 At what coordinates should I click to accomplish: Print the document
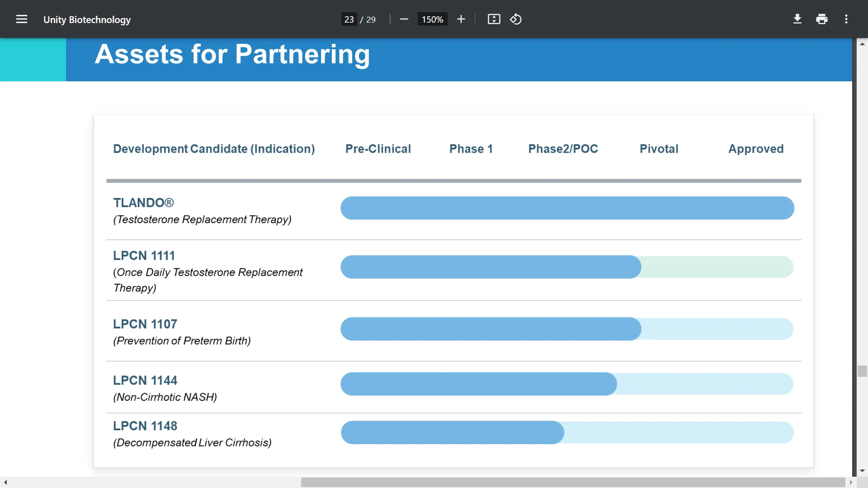822,19
